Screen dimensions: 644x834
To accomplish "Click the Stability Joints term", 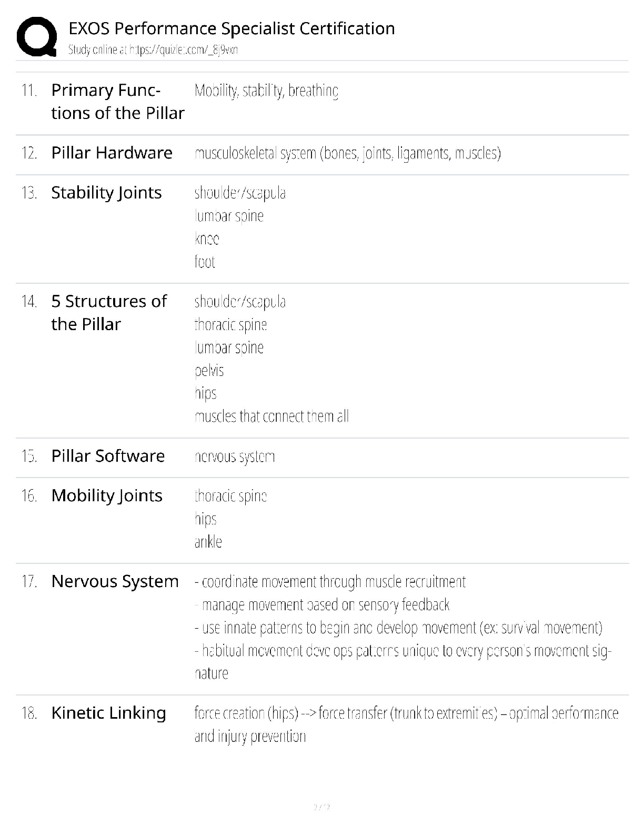I will point(106,193).
